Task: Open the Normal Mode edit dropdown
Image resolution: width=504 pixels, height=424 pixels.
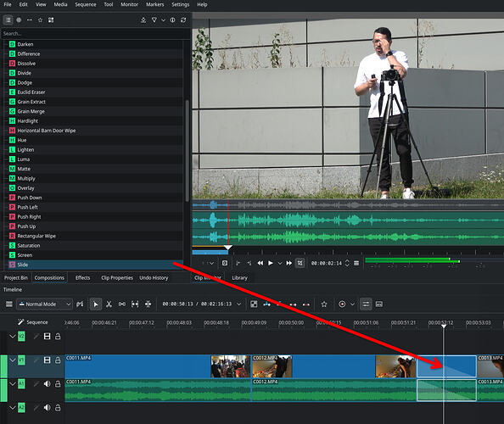Action: [x=45, y=304]
